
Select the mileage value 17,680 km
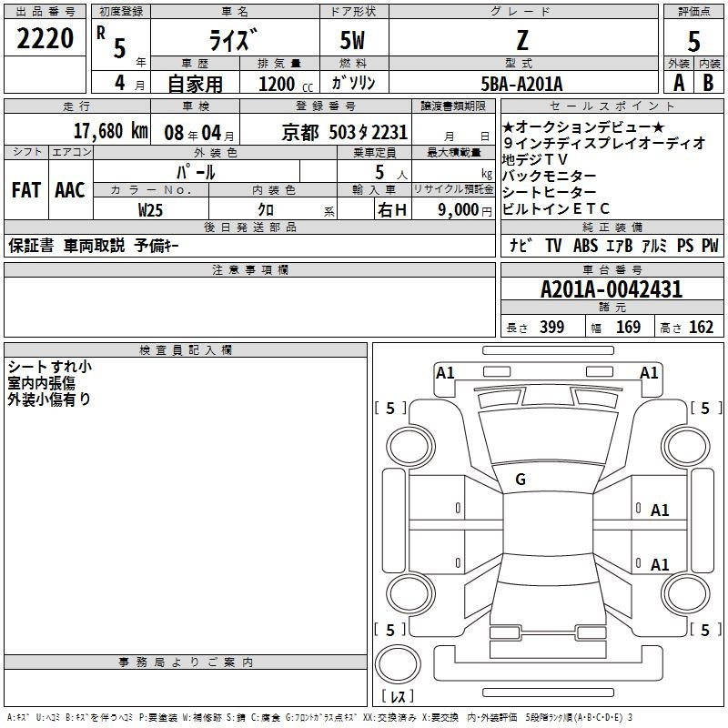coord(110,130)
